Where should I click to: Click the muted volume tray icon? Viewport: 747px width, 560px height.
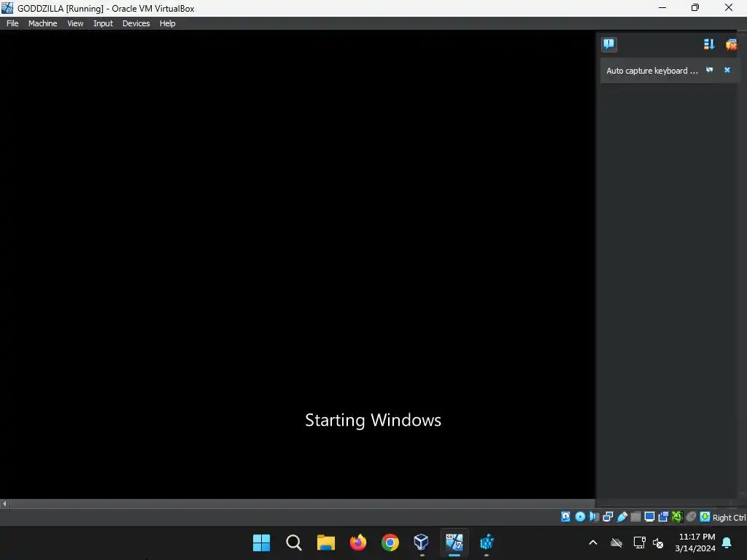click(x=658, y=542)
